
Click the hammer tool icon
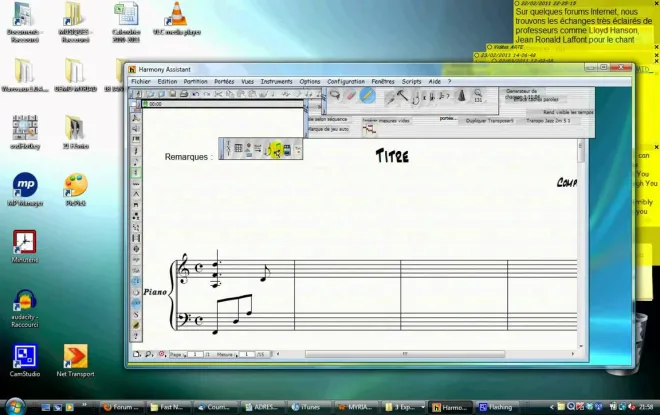tap(402, 96)
